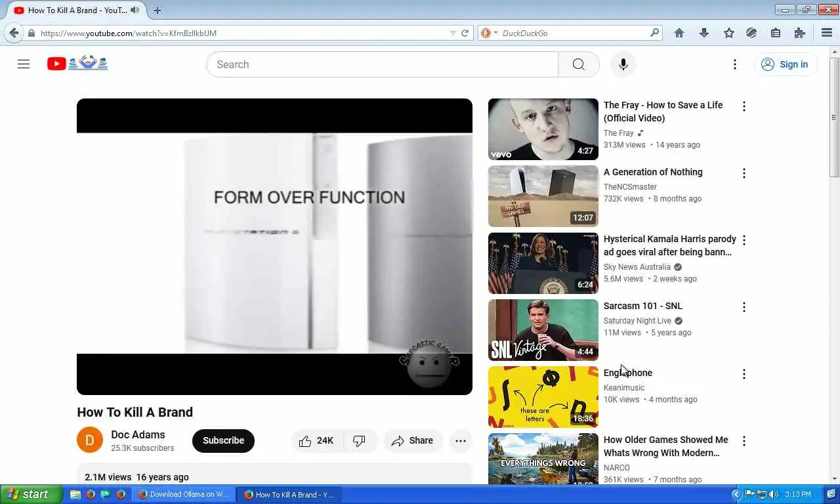Open the YouTube hamburger guide menu
The image size is (840, 504).
24,64
